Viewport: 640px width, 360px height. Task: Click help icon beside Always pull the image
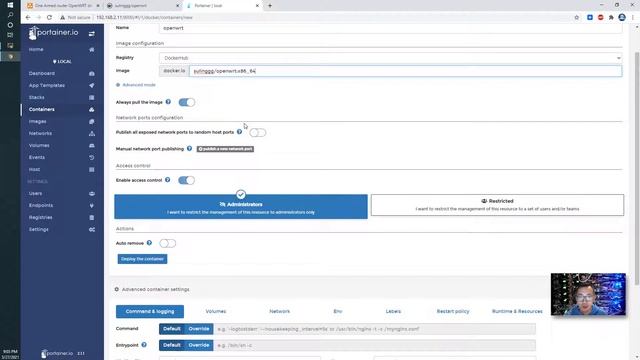pyautogui.click(x=168, y=102)
